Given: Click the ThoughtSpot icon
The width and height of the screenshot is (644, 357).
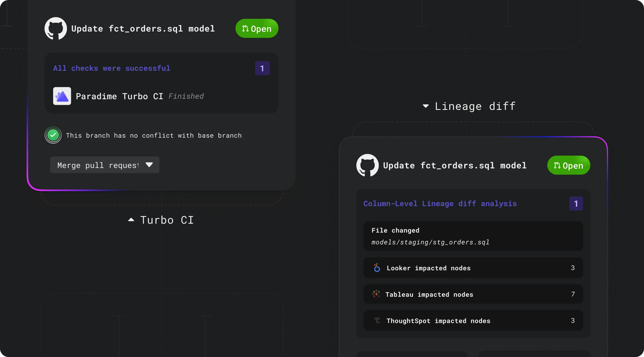Looking at the screenshot, I should click(377, 320).
